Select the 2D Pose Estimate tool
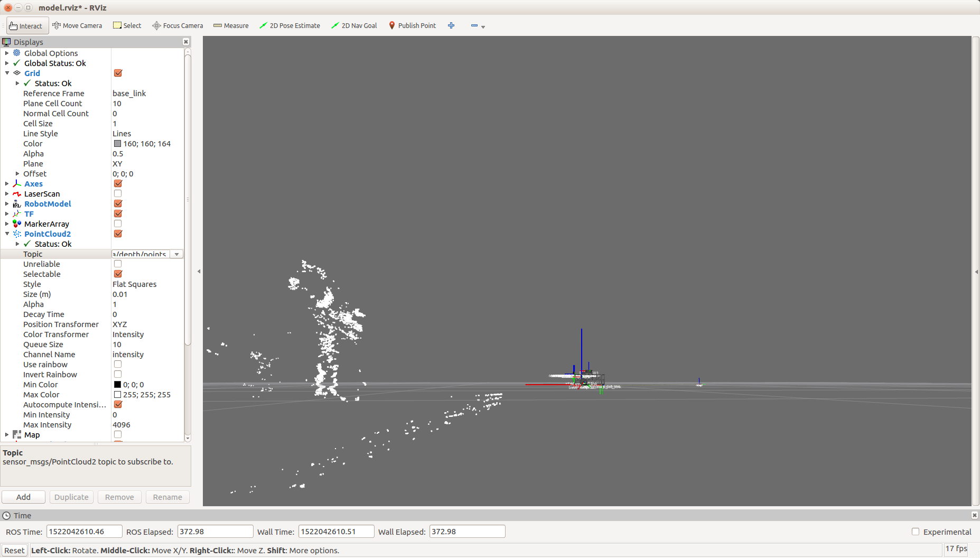980x558 pixels. coord(290,25)
